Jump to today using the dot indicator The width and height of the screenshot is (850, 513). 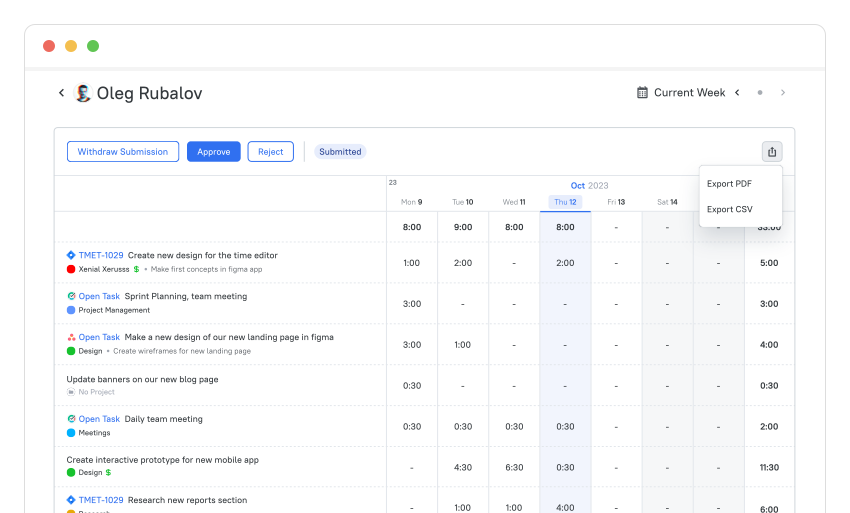pyautogui.click(x=760, y=93)
